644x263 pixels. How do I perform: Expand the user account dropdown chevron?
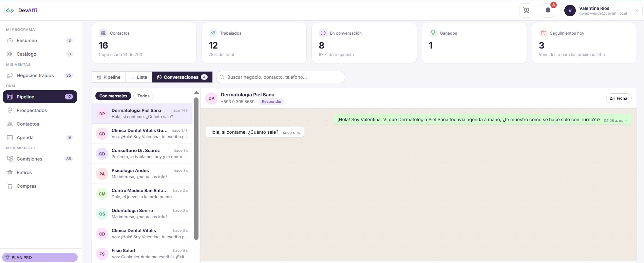(x=637, y=11)
